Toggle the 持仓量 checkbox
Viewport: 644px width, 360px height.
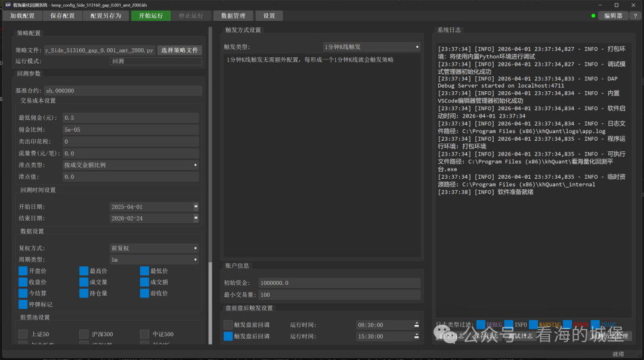point(84,293)
